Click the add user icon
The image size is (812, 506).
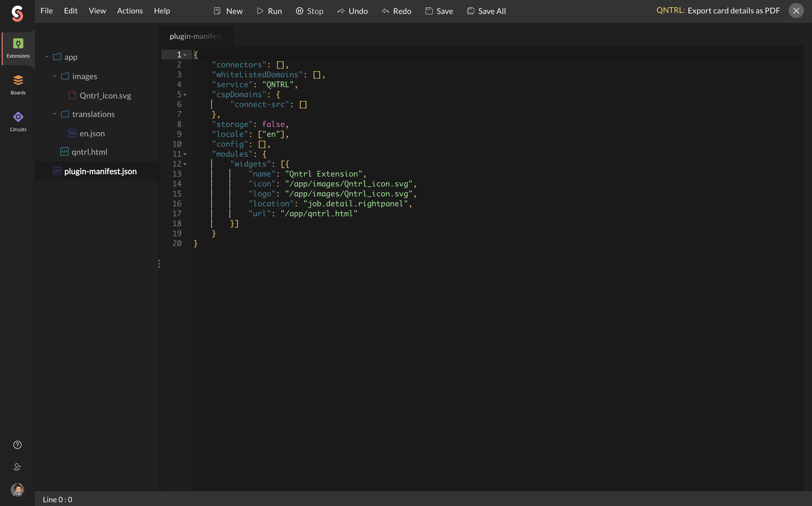[17, 467]
